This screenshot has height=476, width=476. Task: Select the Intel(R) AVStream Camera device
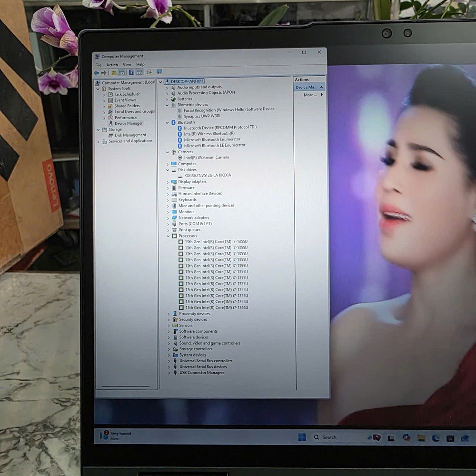click(206, 158)
